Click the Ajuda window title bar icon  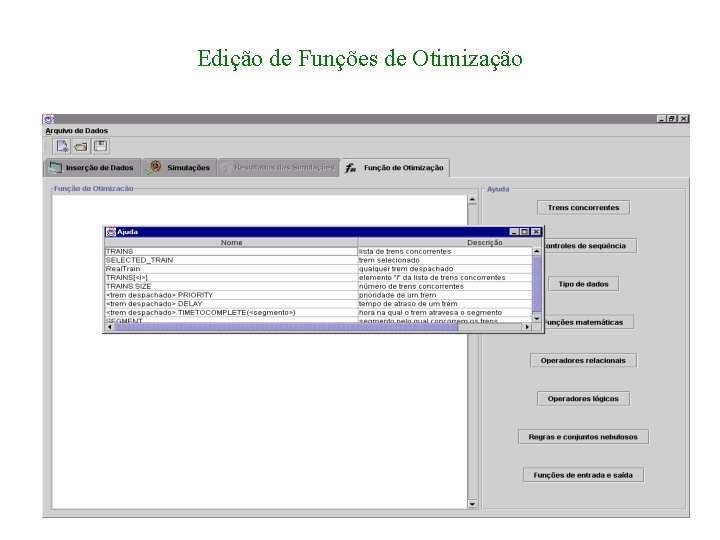tap(111, 232)
